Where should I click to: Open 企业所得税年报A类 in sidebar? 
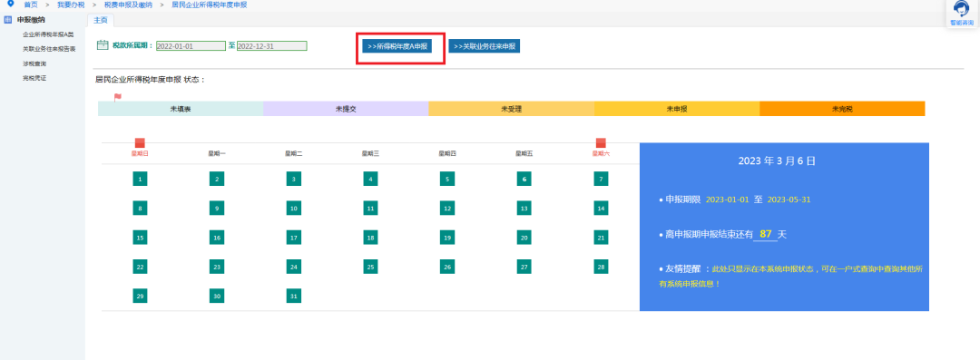coord(47,34)
